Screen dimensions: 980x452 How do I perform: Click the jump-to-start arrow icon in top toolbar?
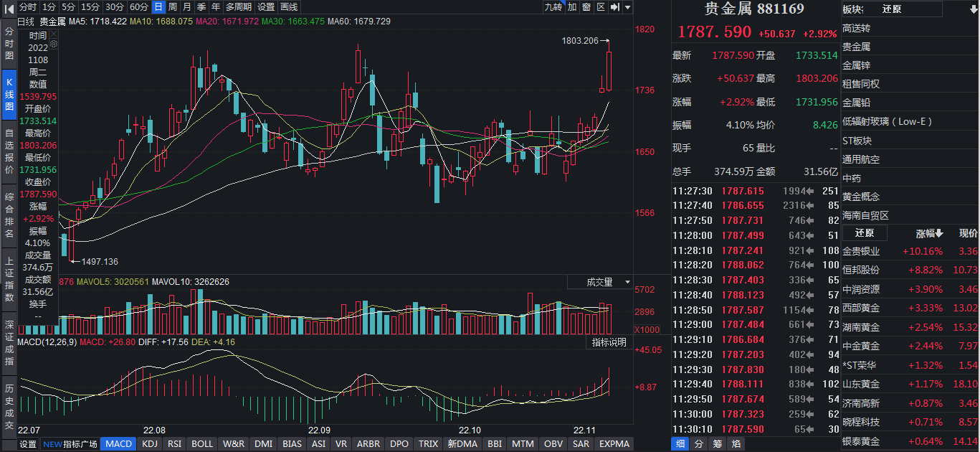(9, 7)
